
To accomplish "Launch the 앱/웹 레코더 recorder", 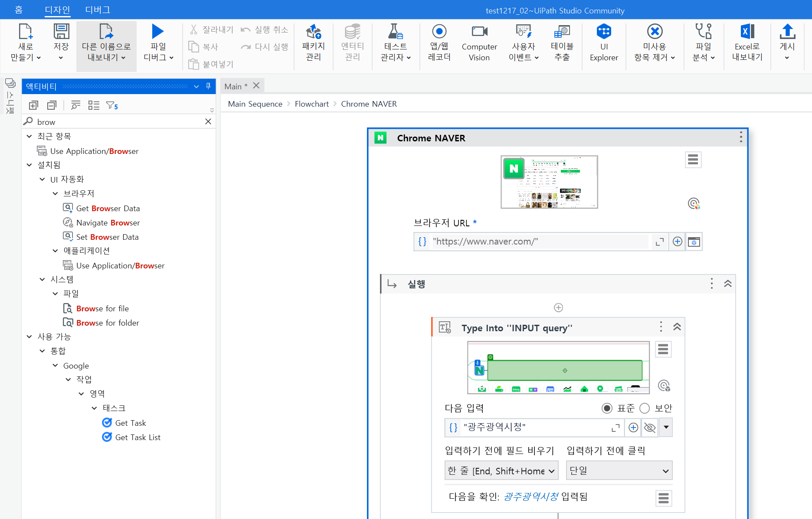I will tap(439, 43).
